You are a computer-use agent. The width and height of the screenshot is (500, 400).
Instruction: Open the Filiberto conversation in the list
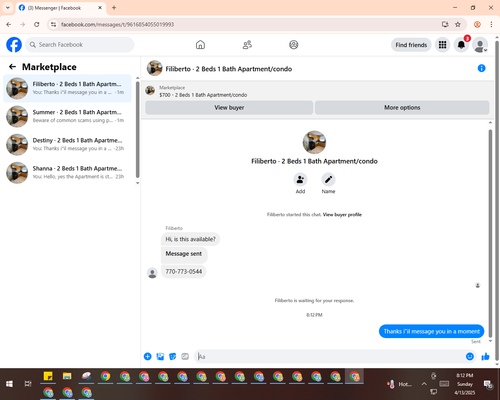67,88
